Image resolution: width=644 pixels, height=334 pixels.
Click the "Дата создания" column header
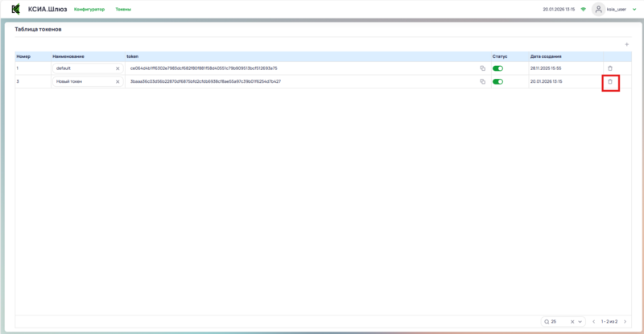pyautogui.click(x=546, y=56)
